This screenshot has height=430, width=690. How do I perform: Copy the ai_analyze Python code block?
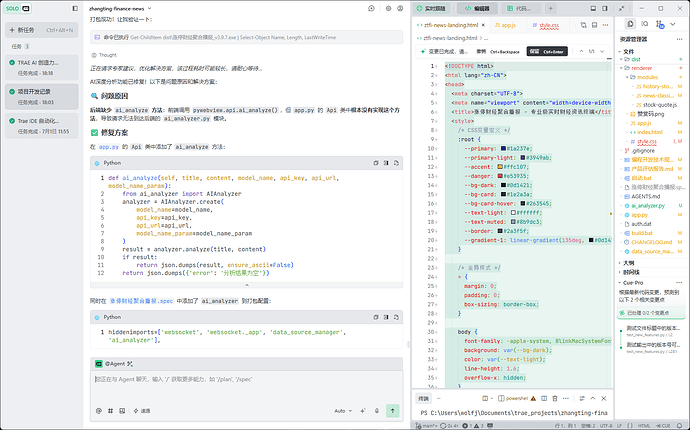(376, 163)
